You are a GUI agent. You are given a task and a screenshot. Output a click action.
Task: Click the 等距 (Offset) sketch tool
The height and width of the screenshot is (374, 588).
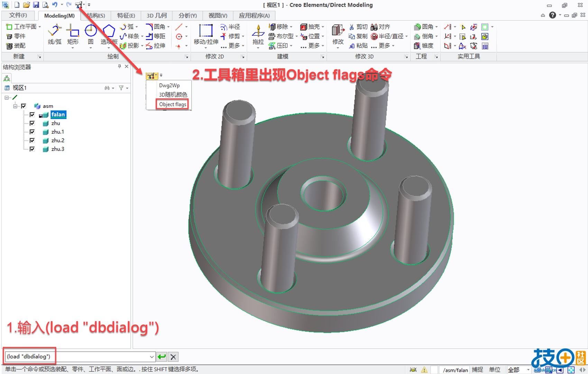pyautogui.click(x=156, y=36)
